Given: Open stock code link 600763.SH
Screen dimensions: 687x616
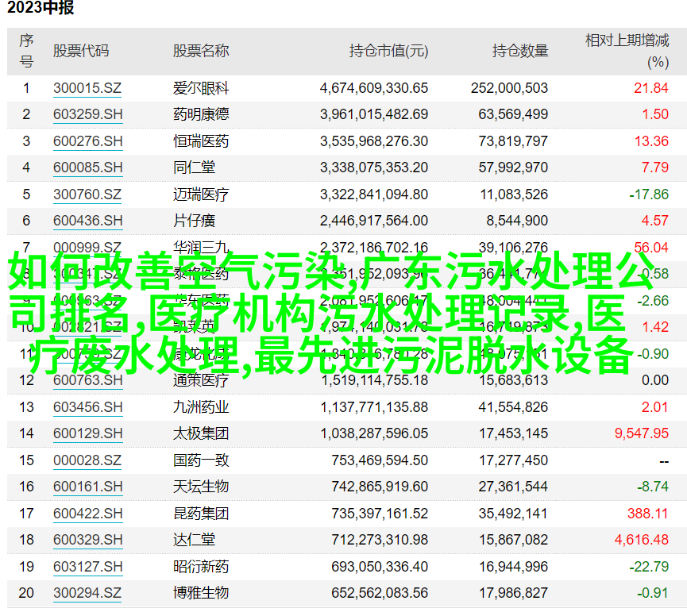Looking at the screenshot, I should 87,380.
